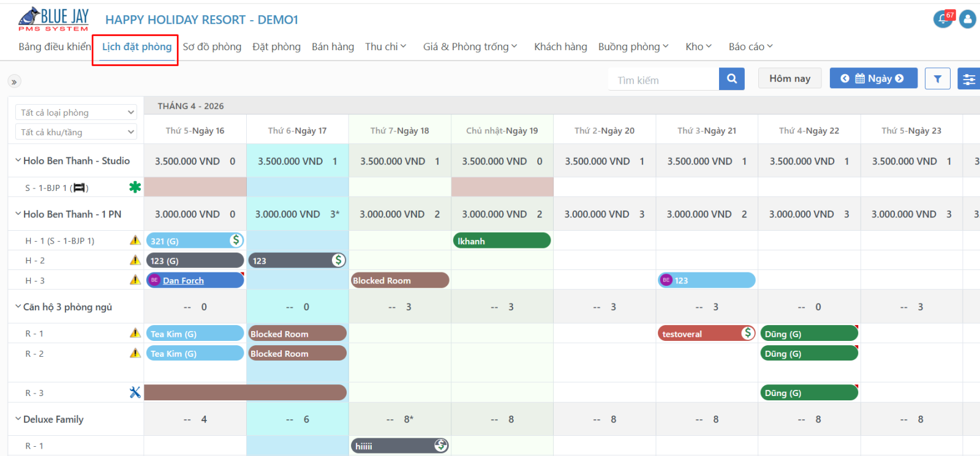980x456 pixels.
Task: Open the sliders display settings button
Action: click(969, 79)
